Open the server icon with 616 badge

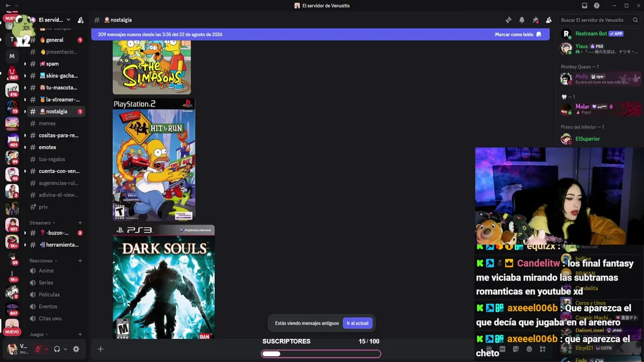pos(12,90)
